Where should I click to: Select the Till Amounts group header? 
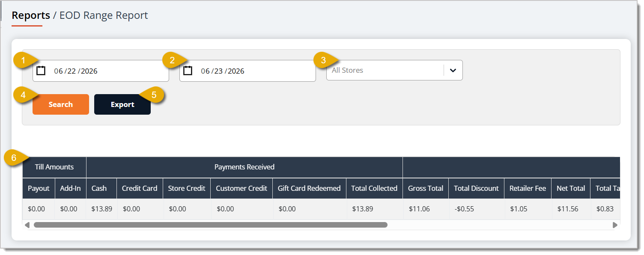54,167
